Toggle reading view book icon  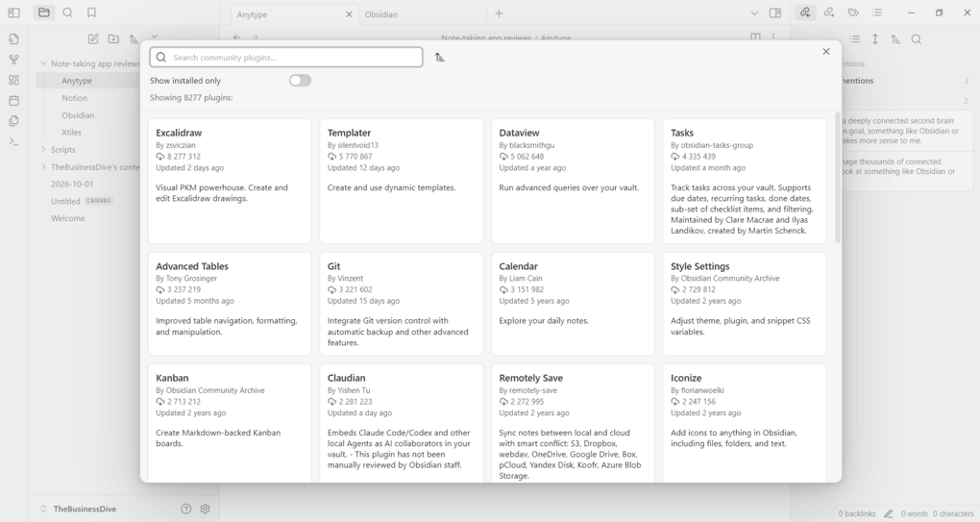(x=755, y=37)
